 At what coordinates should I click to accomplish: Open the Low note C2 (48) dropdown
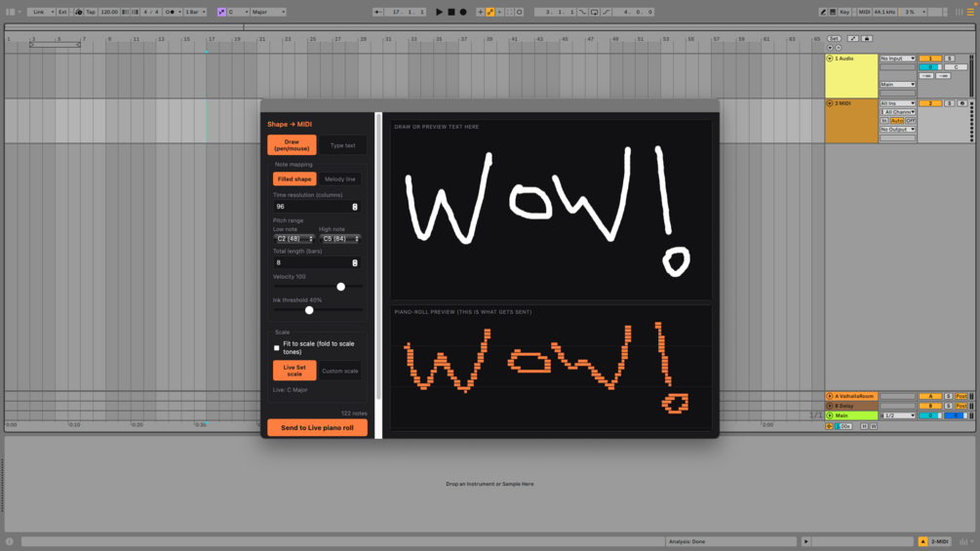coord(294,239)
